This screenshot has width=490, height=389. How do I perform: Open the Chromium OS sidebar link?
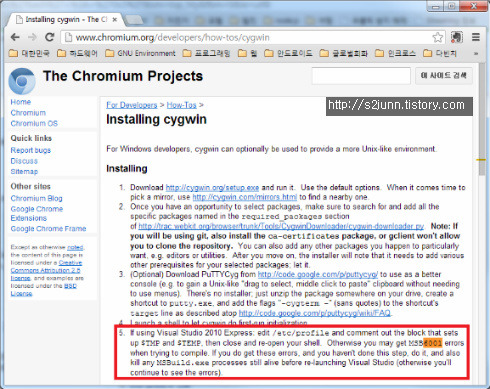[34, 123]
